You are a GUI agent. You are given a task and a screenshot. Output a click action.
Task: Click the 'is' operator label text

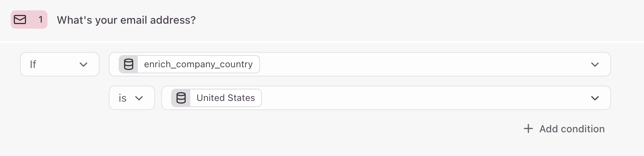point(123,98)
